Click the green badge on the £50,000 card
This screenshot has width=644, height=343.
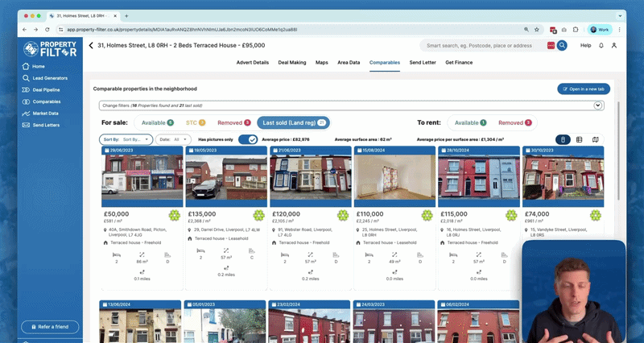pos(174,215)
